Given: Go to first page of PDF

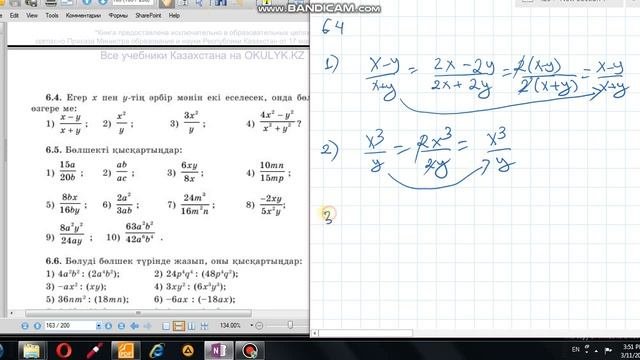Looking at the screenshot, I should 25,326.
